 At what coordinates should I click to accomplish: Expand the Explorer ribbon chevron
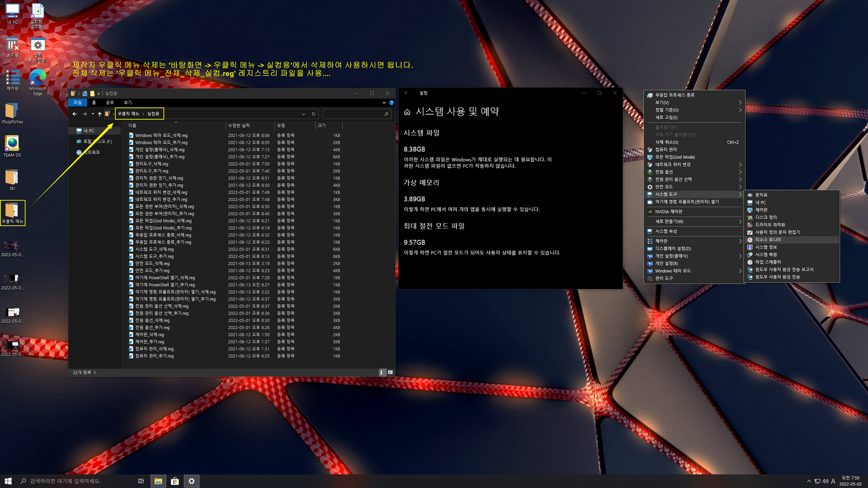point(384,103)
